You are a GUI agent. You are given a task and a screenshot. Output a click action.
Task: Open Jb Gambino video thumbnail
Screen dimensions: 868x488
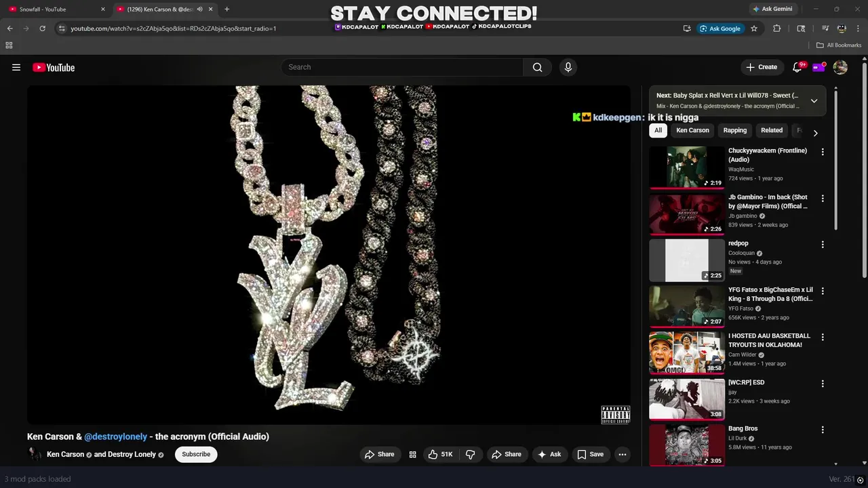[687, 214]
